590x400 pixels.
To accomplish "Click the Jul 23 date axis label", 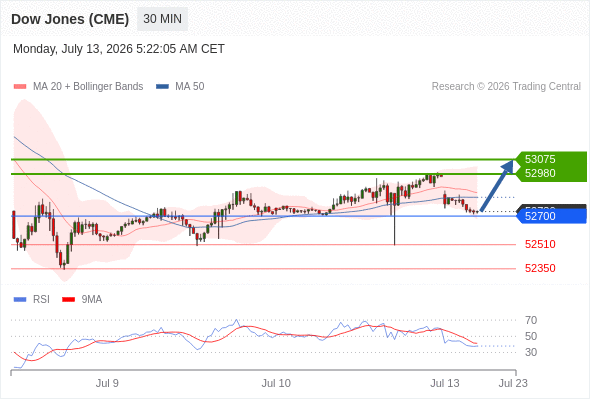I will coord(513,383).
